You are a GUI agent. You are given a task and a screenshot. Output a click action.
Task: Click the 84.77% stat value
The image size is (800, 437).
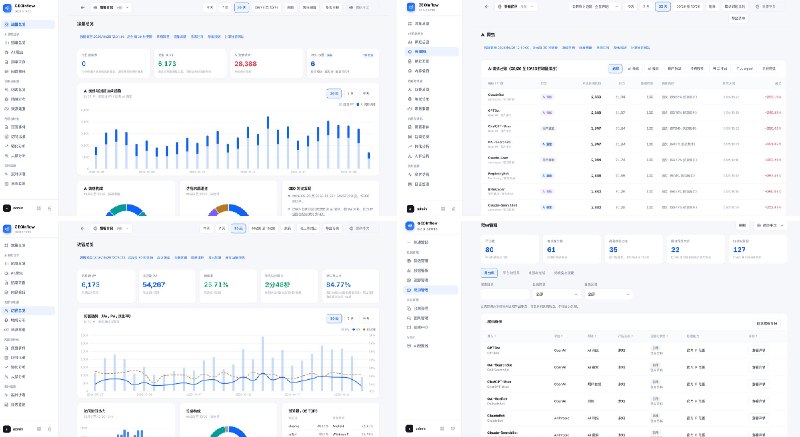338,285
